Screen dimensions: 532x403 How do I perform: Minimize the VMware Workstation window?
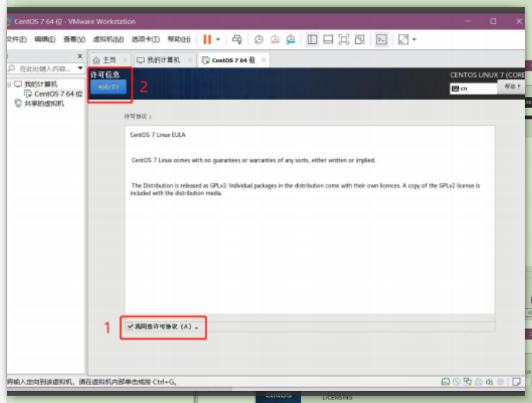tap(468, 21)
